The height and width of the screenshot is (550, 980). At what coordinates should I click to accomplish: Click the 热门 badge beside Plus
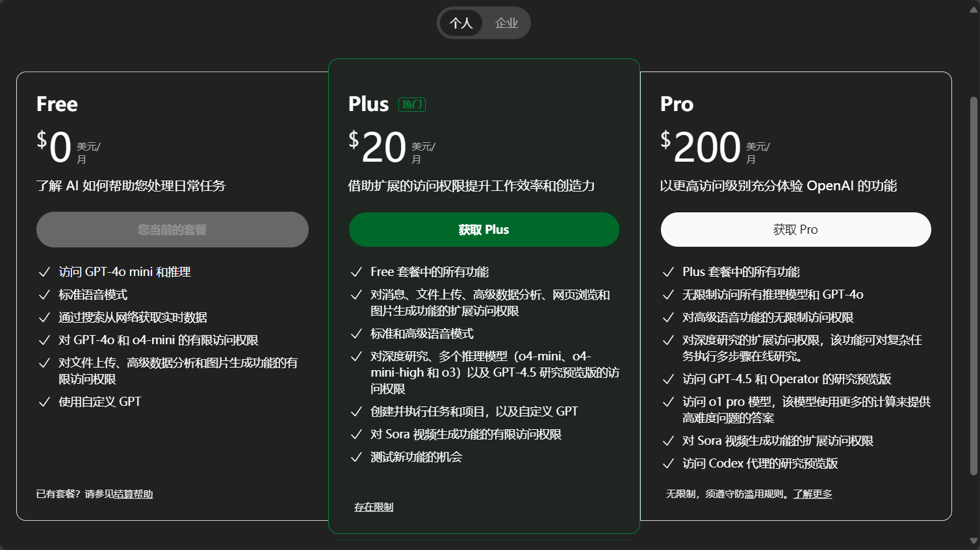[412, 104]
